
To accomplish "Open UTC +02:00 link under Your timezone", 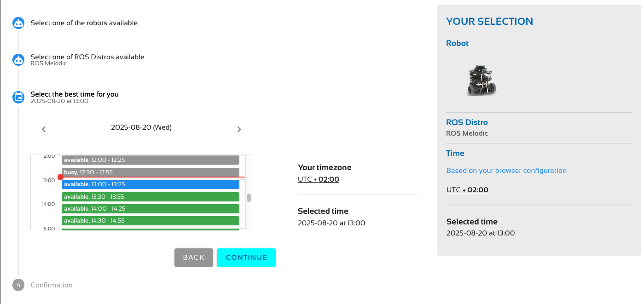I will [x=318, y=179].
